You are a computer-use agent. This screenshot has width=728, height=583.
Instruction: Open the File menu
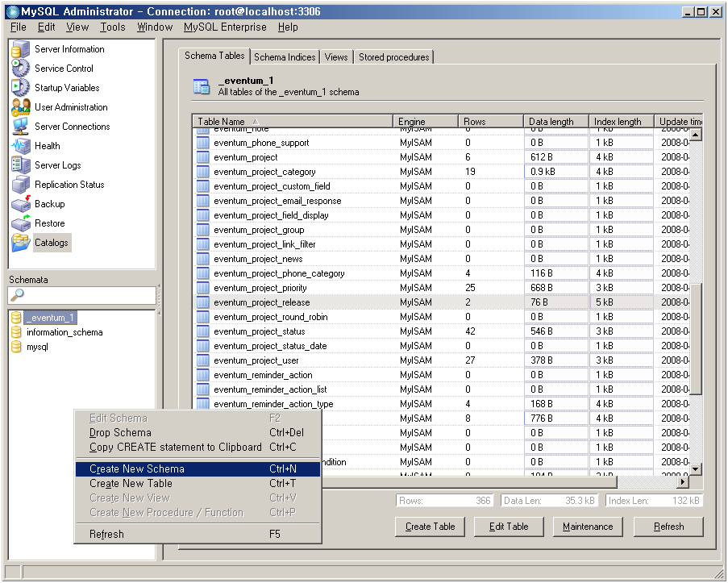(18, 27)
